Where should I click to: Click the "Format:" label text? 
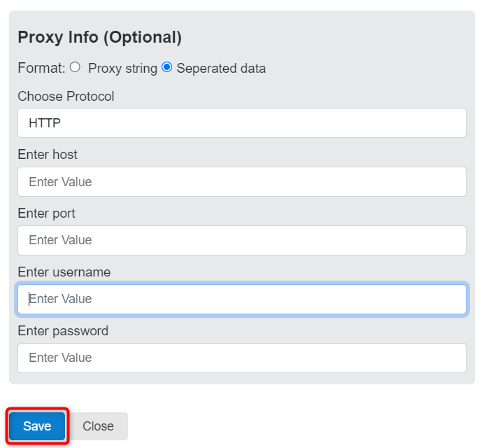[41, 69]
